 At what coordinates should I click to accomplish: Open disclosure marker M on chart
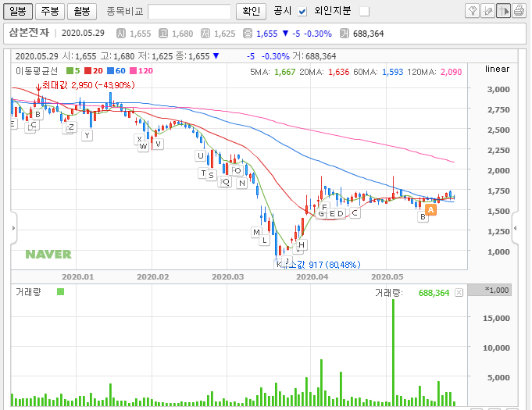pos(256,232)
